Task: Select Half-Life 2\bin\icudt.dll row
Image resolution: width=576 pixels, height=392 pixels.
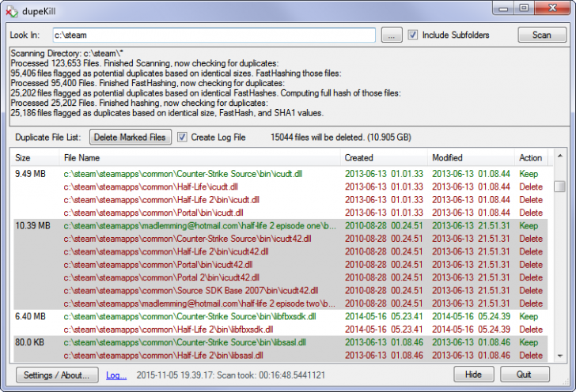Action: [281, 200]
